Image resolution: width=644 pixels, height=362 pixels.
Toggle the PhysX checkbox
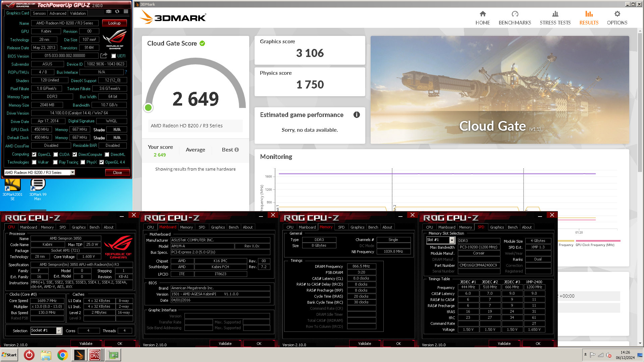pos(83,162)
